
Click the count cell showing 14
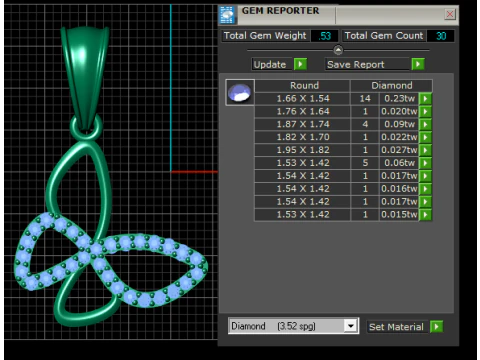coord(365,99)
